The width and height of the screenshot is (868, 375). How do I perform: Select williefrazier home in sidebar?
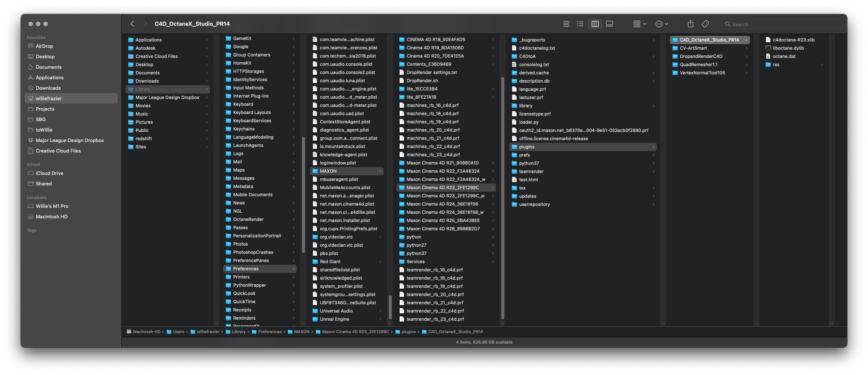tap(71, 98)
